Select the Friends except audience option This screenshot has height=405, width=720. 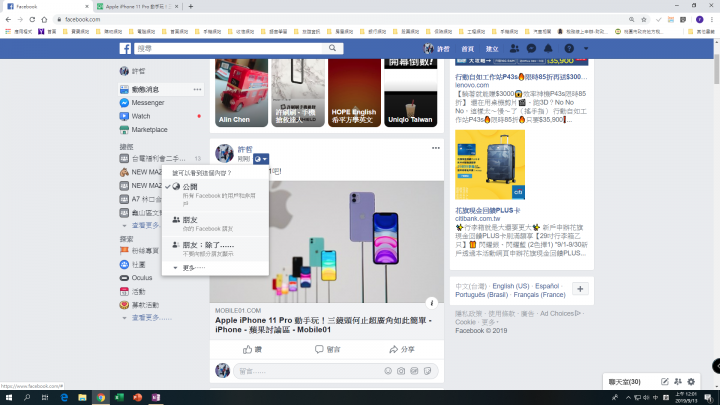tap(215, 248)
